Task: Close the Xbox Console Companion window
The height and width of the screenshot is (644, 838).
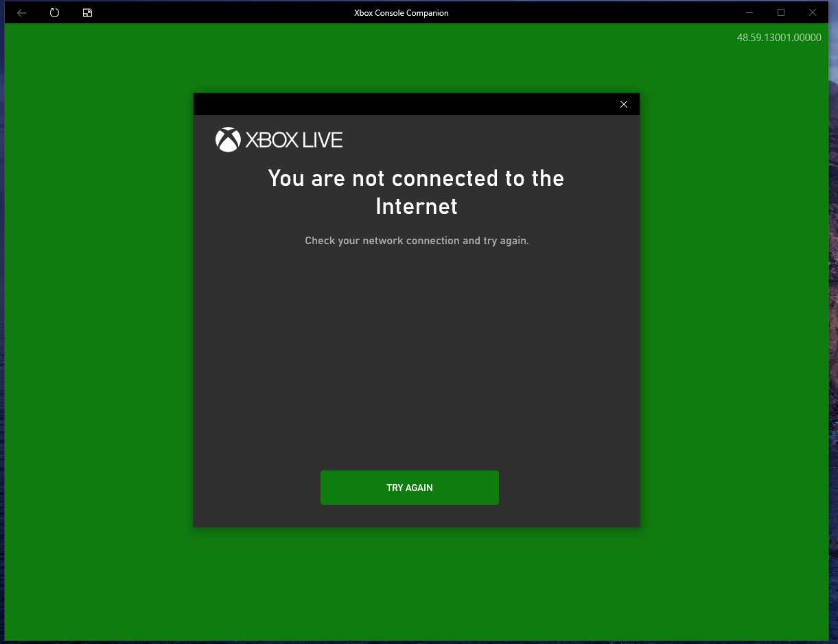Action: 813,12
